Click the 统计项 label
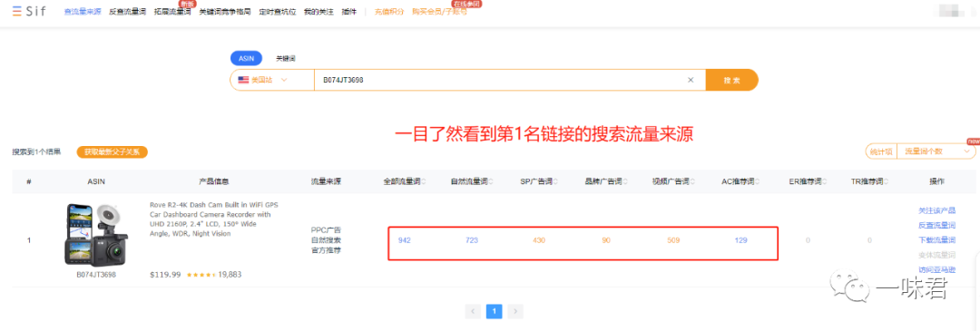980x331 pixels. (x=880, y=151)
